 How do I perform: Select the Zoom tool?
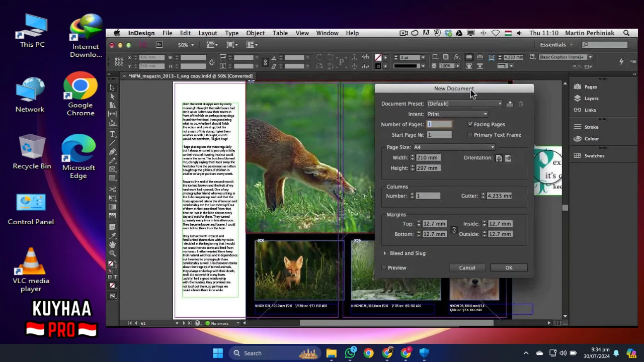point(112,253)
